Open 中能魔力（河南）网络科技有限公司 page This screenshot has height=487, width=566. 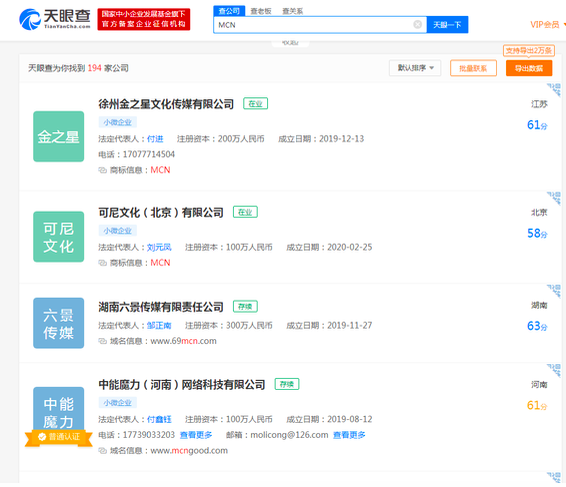[x=182, y=384]
